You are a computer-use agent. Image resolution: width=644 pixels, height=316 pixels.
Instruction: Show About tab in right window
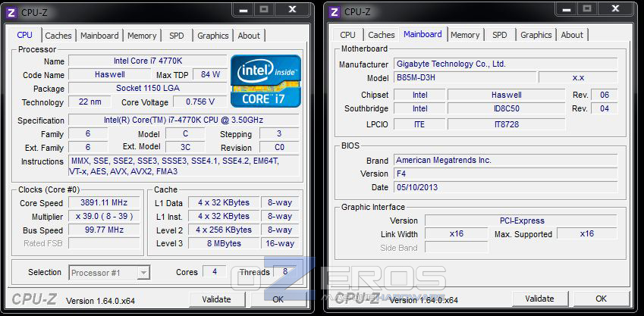572,35
